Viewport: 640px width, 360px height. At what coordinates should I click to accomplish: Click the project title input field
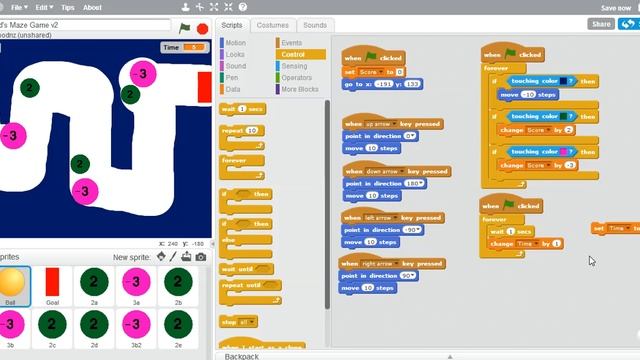tap(85, 25)
